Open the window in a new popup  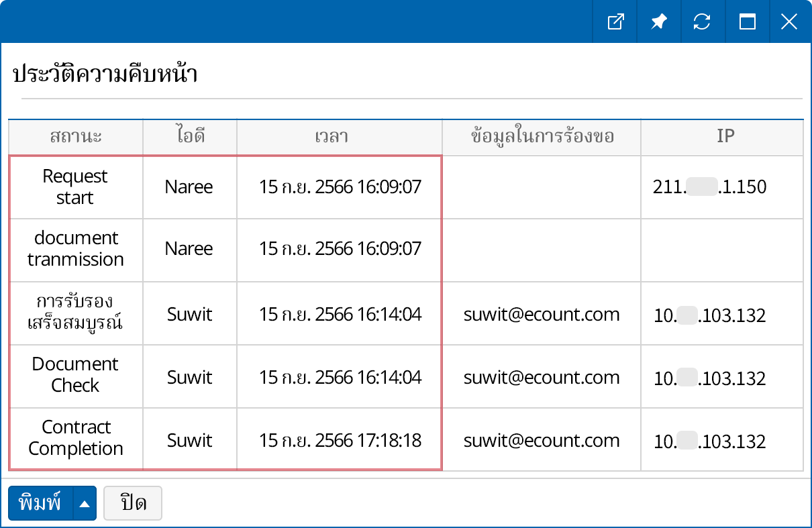615,22
